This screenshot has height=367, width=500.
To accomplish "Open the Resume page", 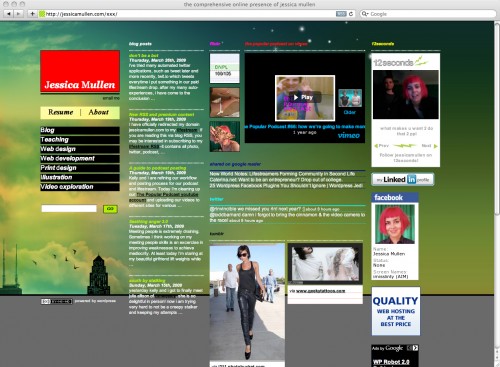I will point(61,112).
